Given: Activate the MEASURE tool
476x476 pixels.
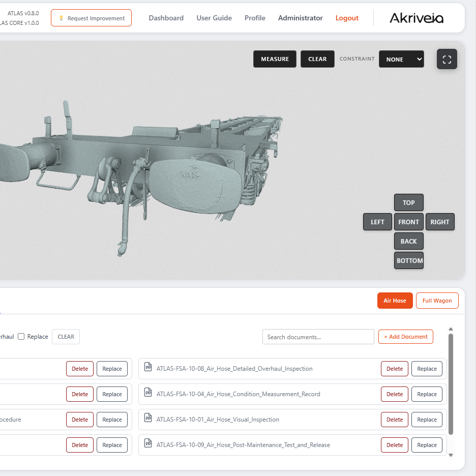Looking at the screenshot, I should [275, 59].
